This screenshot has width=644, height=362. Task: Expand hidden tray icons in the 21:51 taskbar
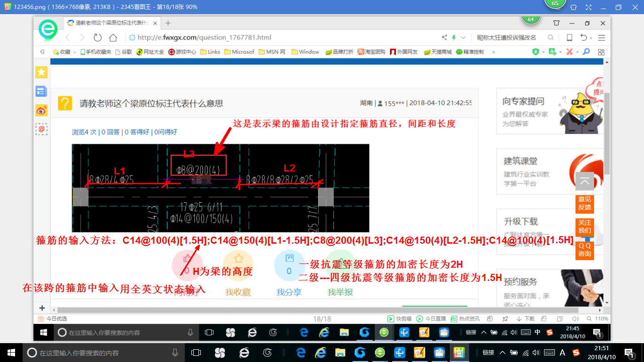[503, 353]
